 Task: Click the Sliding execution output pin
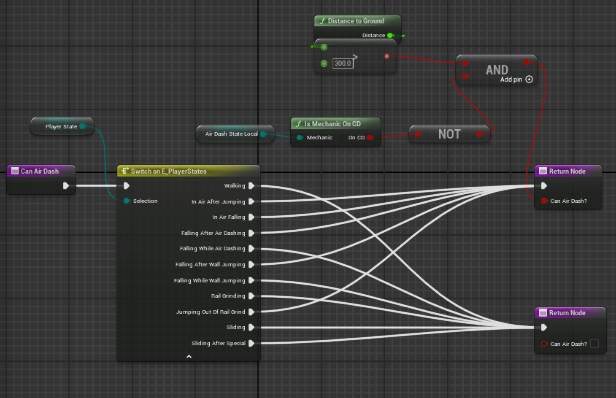click(251, 327)
